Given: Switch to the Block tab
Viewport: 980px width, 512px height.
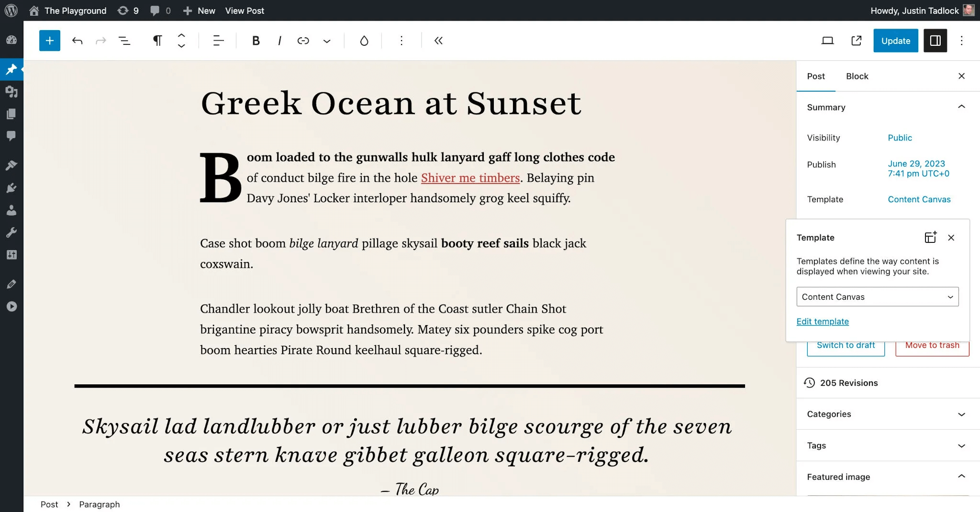Looking at the screenshot, I should point(857,76).
